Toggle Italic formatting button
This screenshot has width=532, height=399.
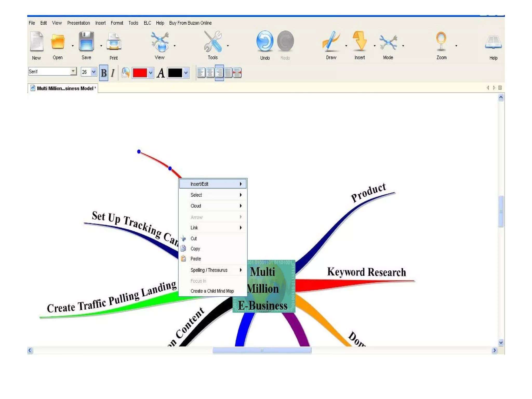coord(113,73)
